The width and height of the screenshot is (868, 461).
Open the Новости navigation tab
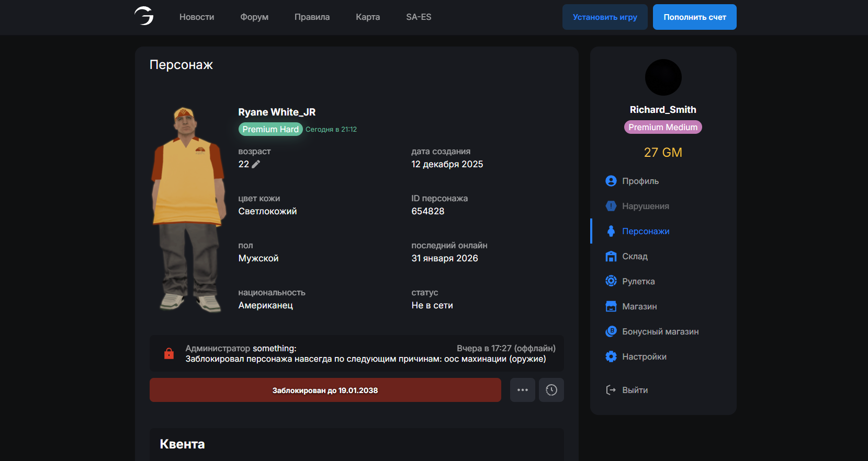click(197, 17)
